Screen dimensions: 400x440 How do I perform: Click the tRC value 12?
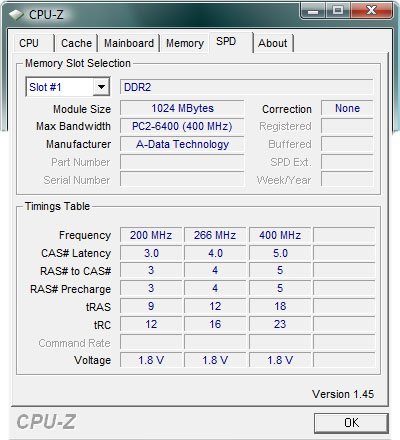[151, 324]
